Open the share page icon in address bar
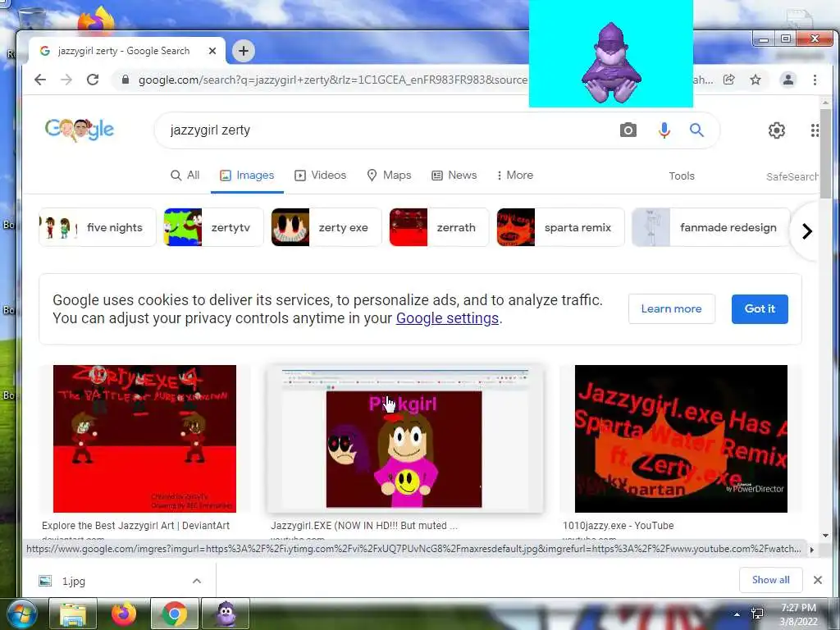The image size is (840, 630). [729, 80]
